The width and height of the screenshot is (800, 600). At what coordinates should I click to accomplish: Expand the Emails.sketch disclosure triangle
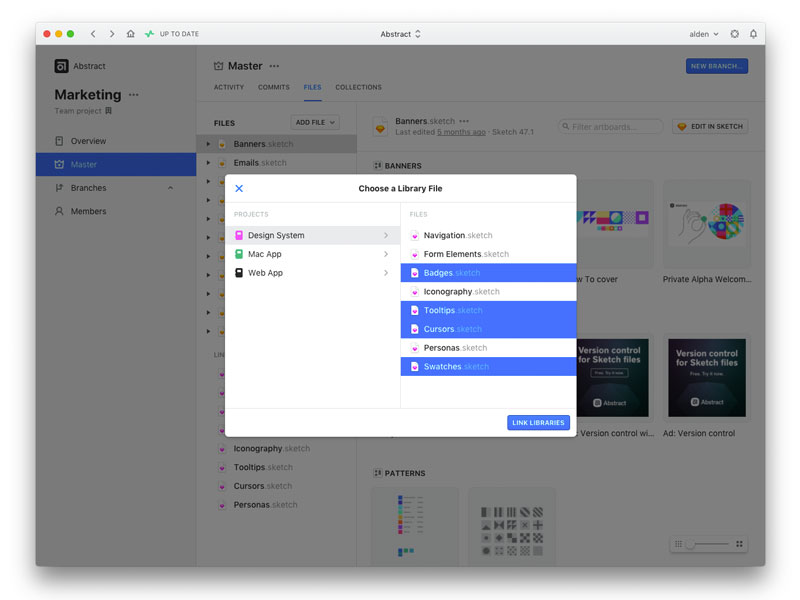pos(208,163)
